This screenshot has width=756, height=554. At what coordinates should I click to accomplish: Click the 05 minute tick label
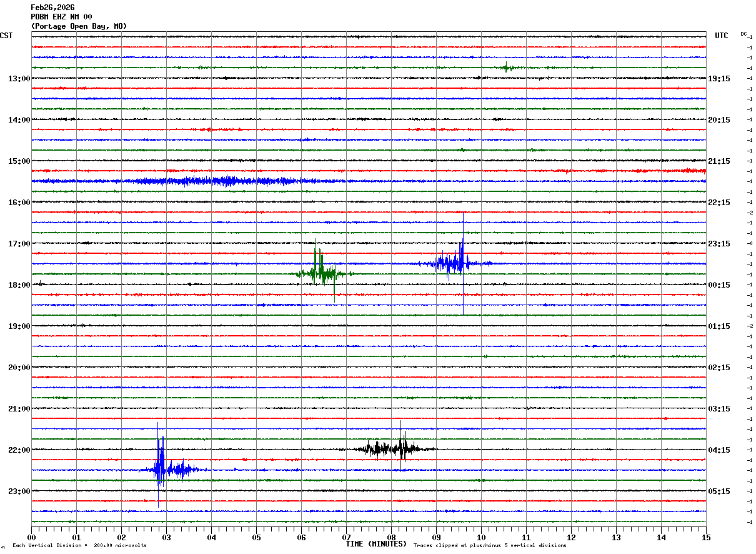point(256,537)
